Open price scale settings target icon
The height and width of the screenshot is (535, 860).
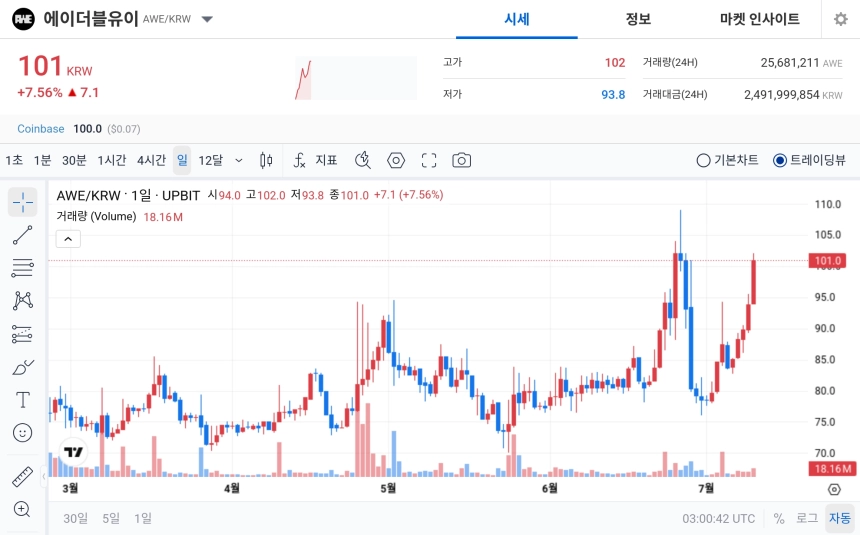834,489
